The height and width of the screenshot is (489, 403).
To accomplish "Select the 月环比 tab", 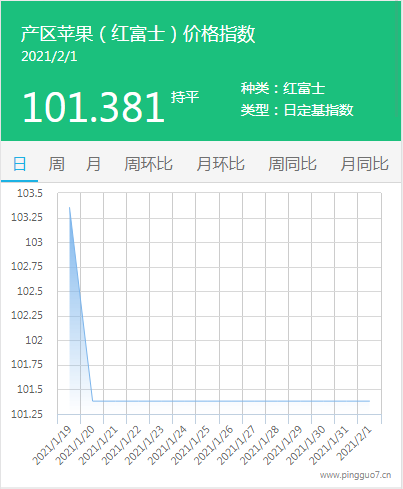I will (x=220, y=164).
